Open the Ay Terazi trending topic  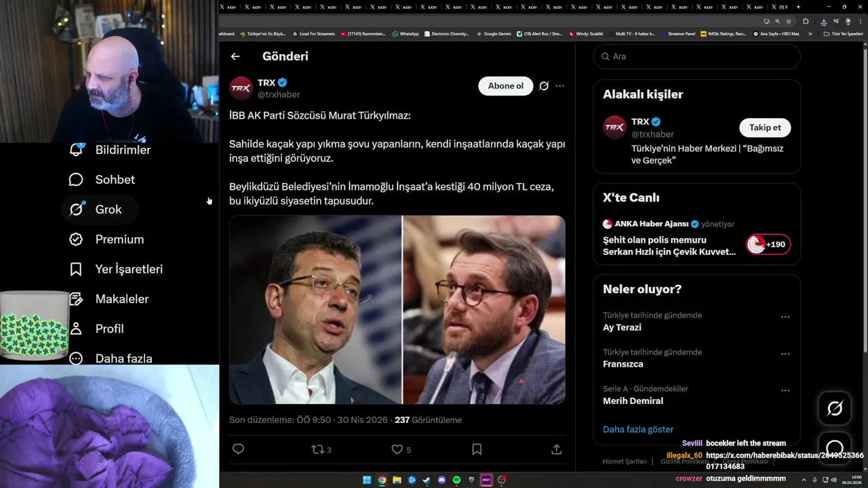click(622, 327)
